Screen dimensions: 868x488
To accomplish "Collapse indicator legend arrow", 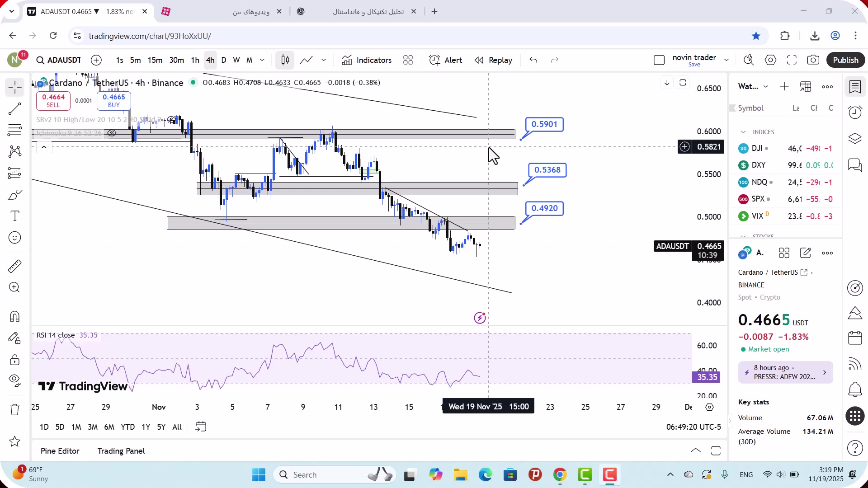I will click(x=44, y=147).
